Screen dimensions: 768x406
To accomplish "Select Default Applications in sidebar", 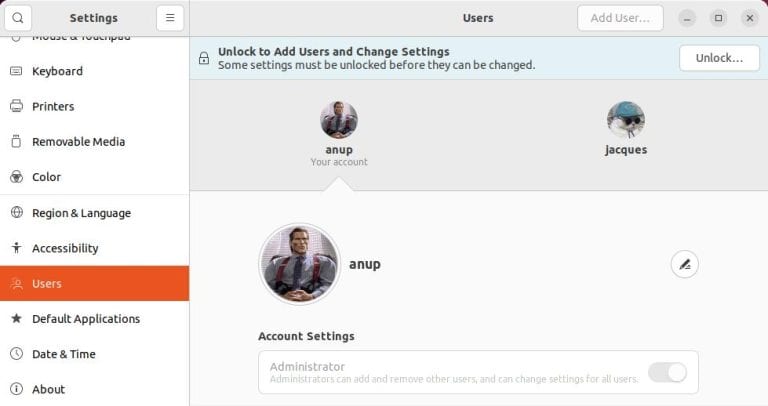I will pyautogui.click(x=86, y=319).
